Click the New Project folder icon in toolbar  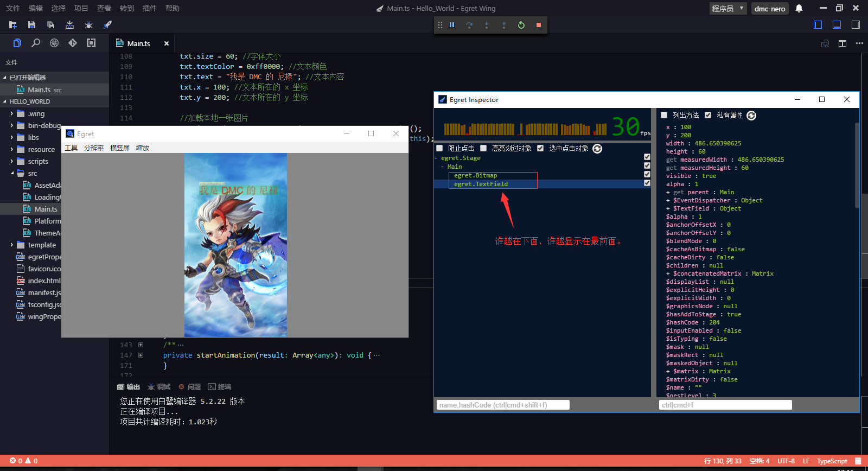pyautogui.click(x=13, y=25)
